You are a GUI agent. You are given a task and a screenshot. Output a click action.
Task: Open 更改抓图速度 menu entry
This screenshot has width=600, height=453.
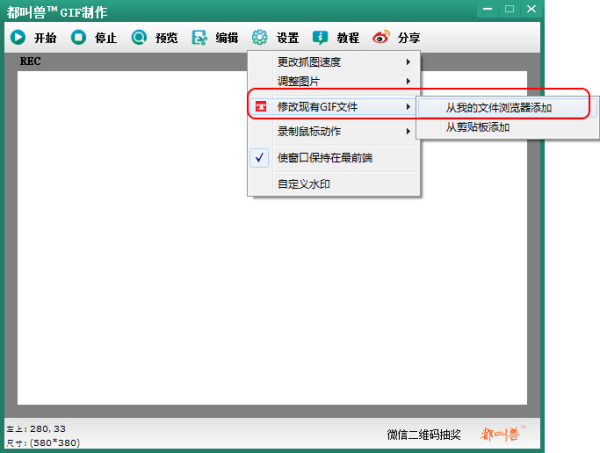coord(334,62)
